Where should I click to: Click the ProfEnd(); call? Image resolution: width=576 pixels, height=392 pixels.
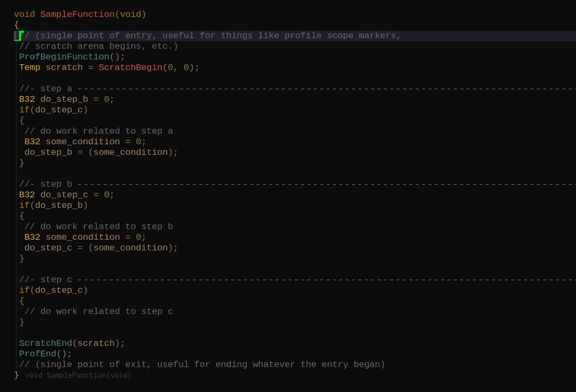point(46,354)
